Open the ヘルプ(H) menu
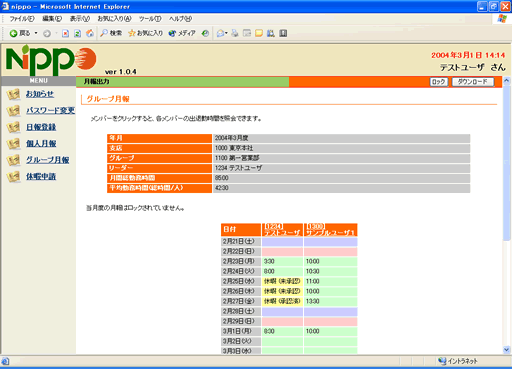The height and width of the screenshot is (369, 512). click(180, 19)
